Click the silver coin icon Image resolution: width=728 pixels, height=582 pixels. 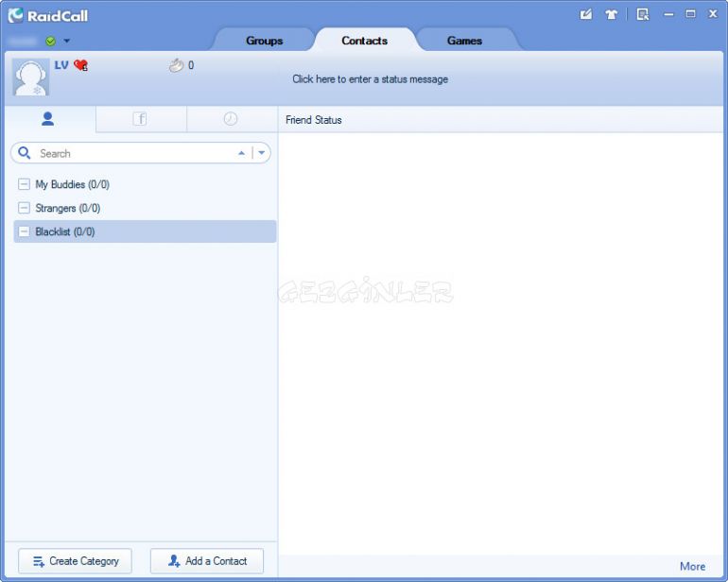click(176, 65)
